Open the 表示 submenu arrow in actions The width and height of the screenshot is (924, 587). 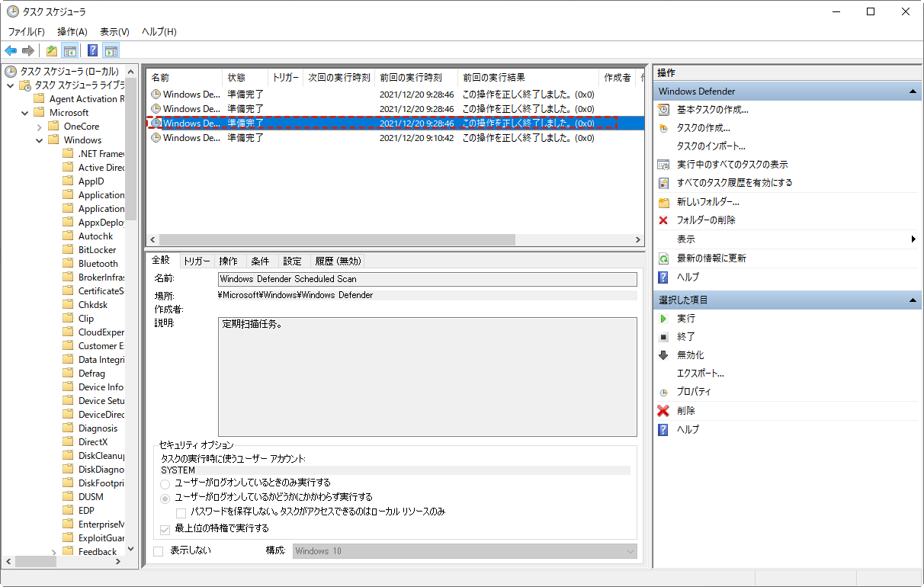pyautogui.click(x=913, y=239)
